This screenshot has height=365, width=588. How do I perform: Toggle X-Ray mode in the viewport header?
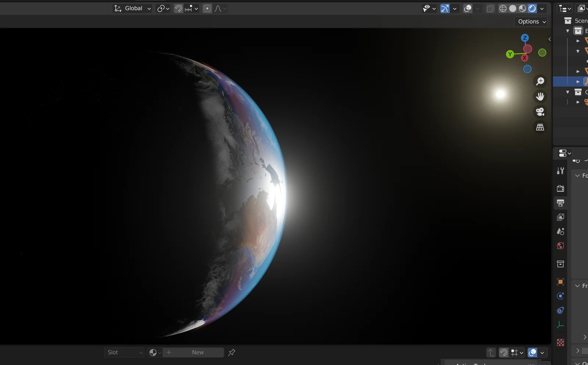point(490,8)
